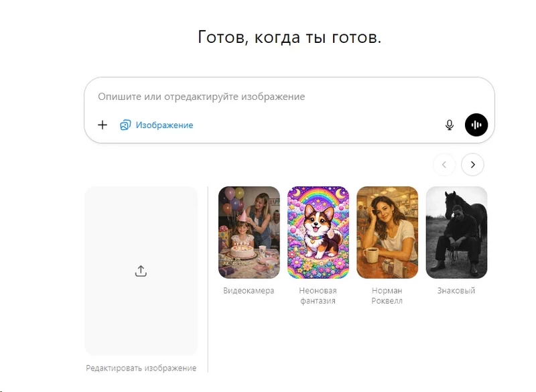Activate the microphone dictation icon
This screenshot has width=536, height=392.
450,125
